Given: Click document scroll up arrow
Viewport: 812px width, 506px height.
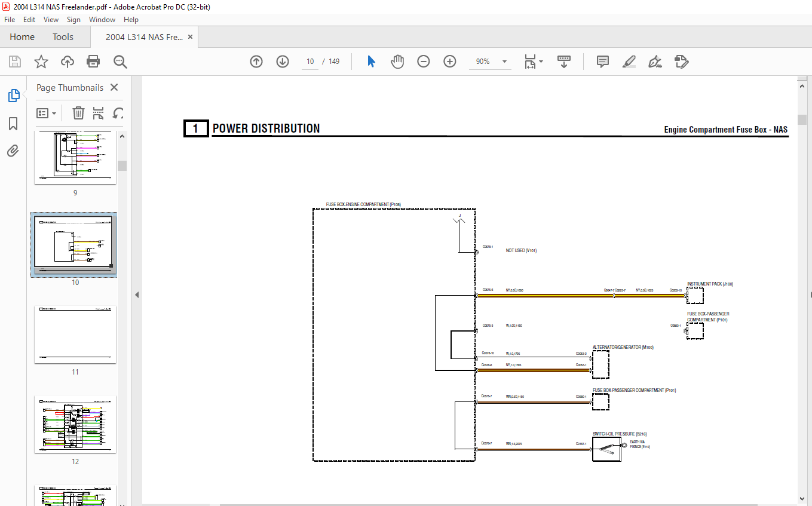Looking at the screenshot, I should click(x=802, y=86).
